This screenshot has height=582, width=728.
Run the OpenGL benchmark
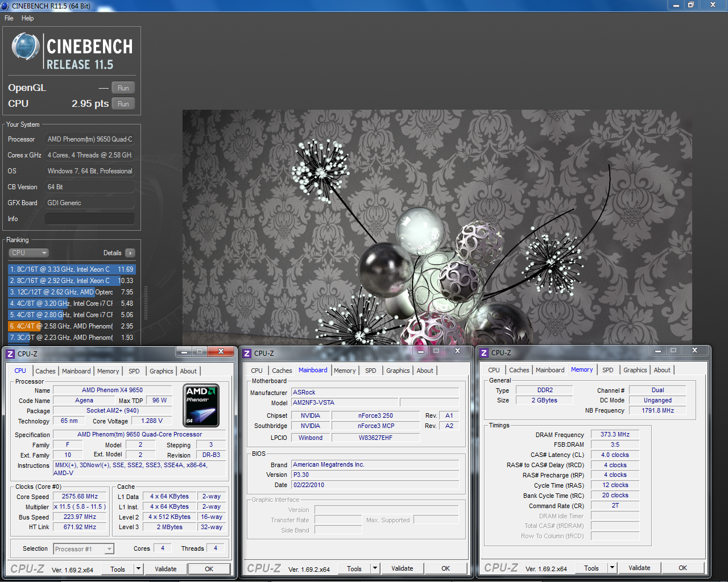(x=123, y=88)
